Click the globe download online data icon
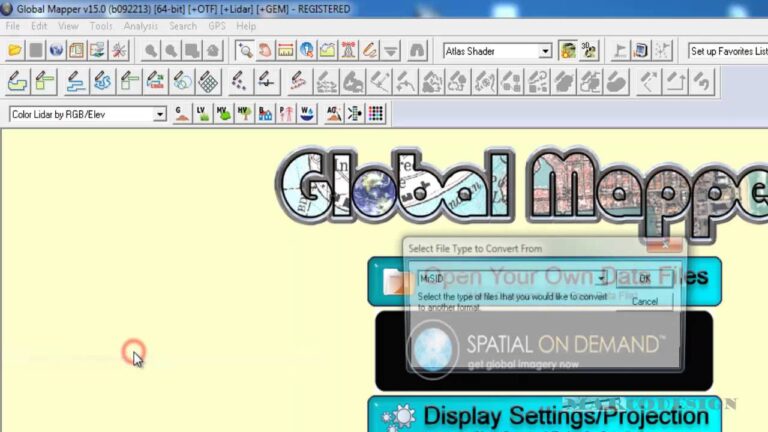This screenshot has width=768, height=432. coord(56,50)
